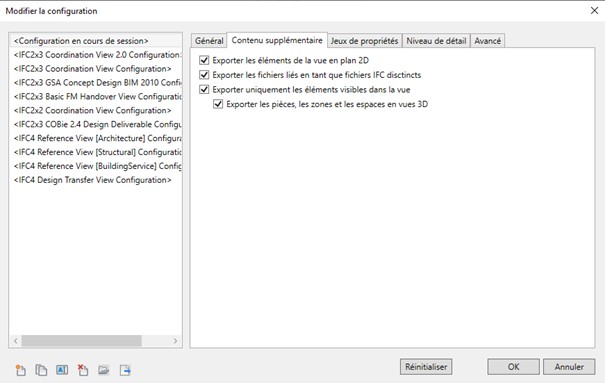The height and width of the screenshot is (383, 605).
Task: Select the Contenu supplémentaire tab
Action: coord(277,40)
